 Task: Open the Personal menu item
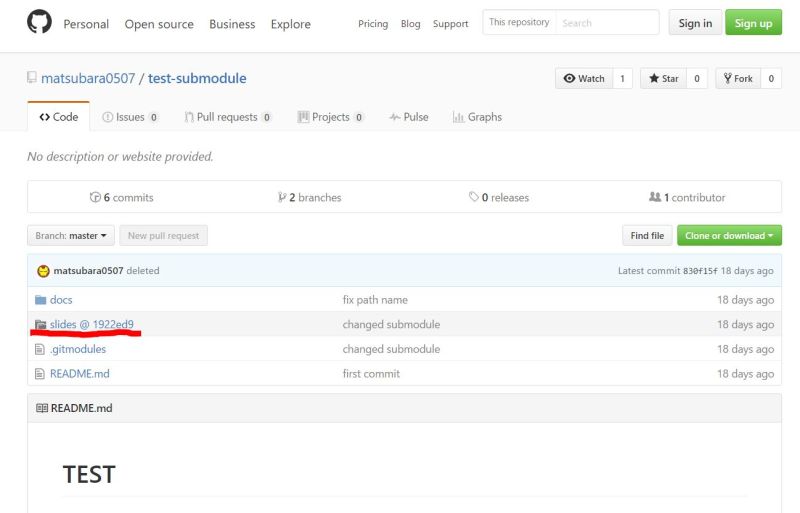pyautogui.click(x=86, y=24)
